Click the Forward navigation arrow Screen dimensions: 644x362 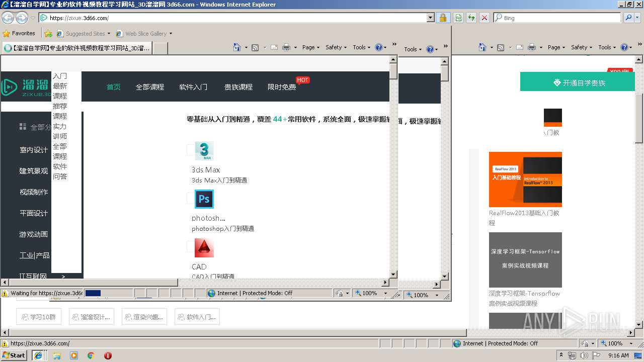click(22, 18)
